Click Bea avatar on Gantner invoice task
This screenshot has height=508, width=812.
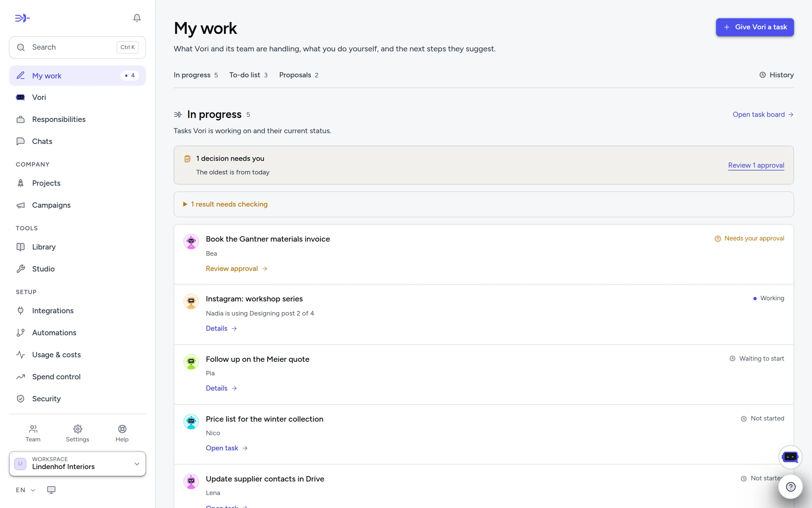click(x=191, y=242)
